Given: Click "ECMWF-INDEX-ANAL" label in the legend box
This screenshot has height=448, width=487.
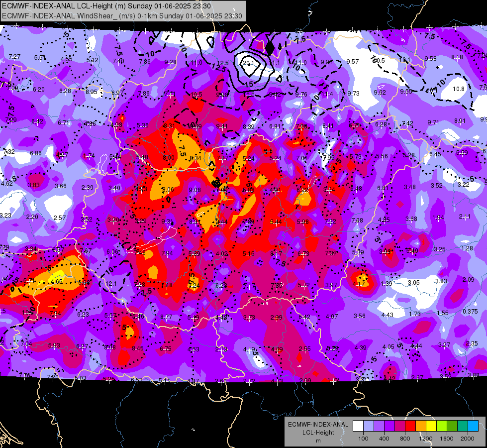Looking at the screenshot, I should (x=318, y=425).
